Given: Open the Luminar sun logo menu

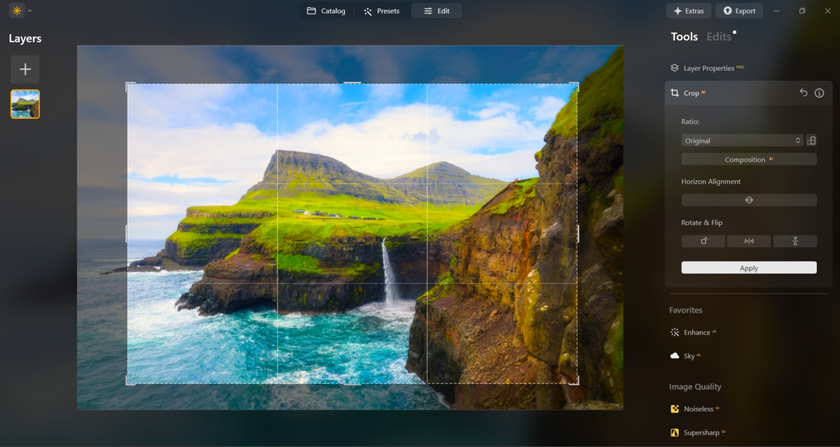Looking at the screenshot, I should click(17, 11).
